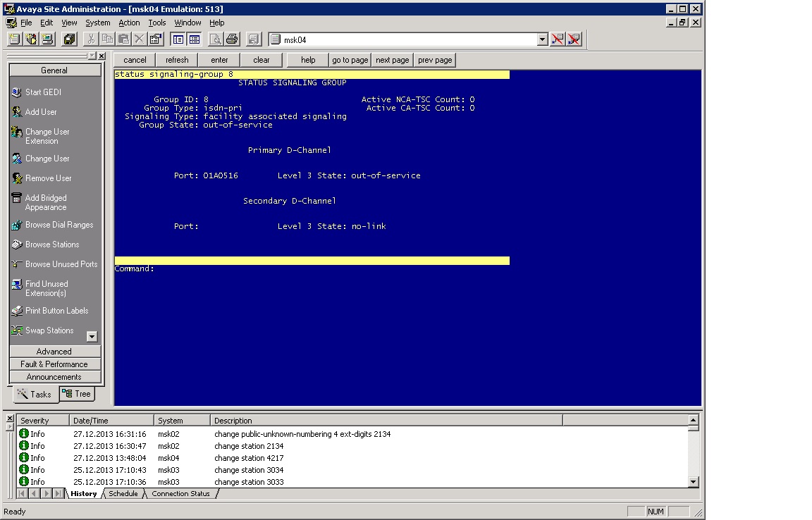Image resolution: width=812 pixels, height=520 pixels.
Task: Select the 'change station 4217' history row
Action: 353,458
